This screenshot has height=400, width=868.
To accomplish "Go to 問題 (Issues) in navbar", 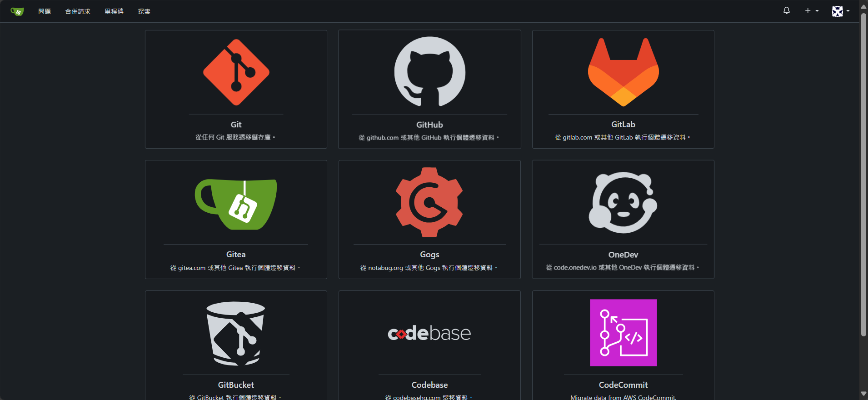I will [x=45, y=11].
